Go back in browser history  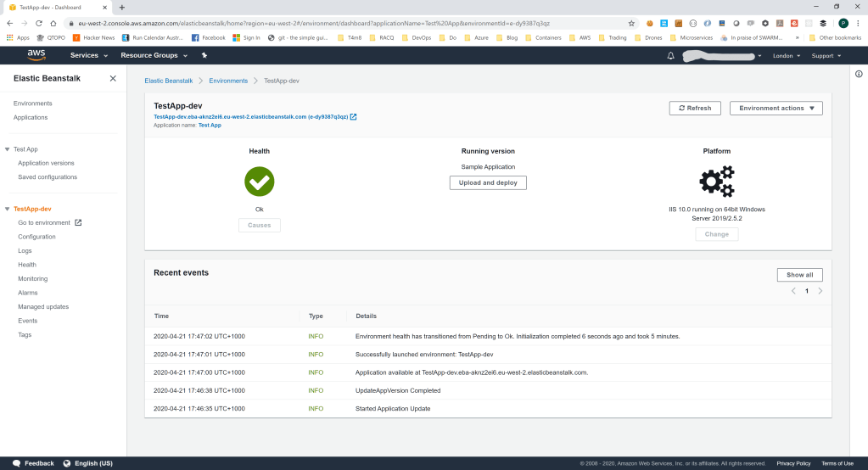pyautogui.click(x=10, y=23)
